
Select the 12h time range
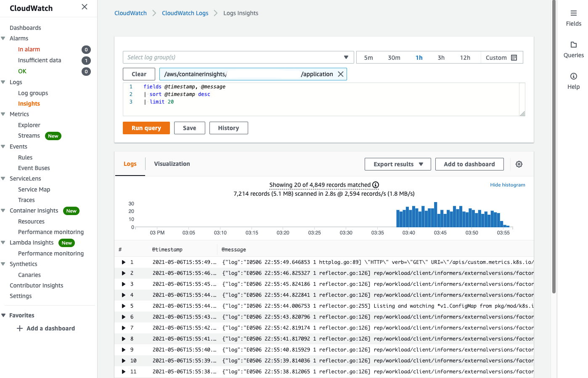coord(465,58)
